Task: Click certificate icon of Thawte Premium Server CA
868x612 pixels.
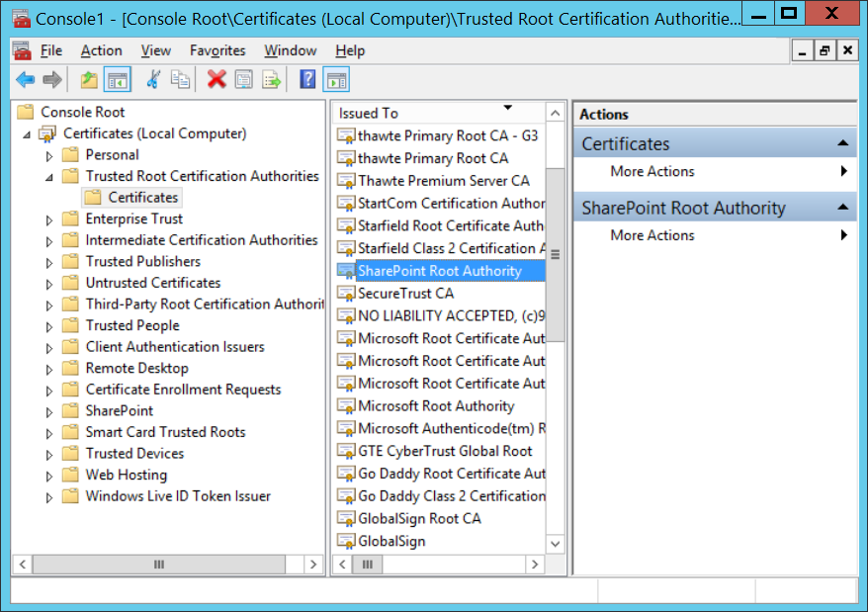Action: [x=346, y=181]
